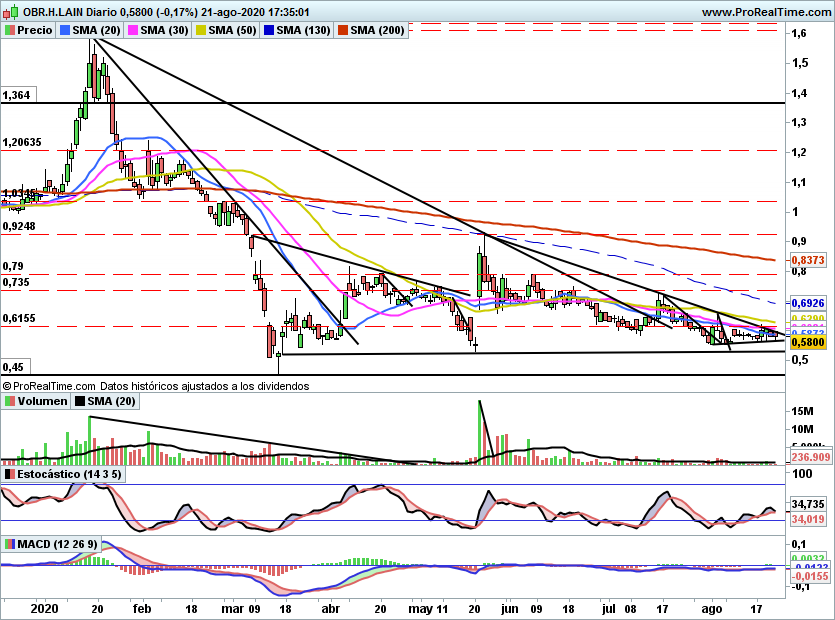Click the volume SMA (20) black legend

click(x=105, y=401)
